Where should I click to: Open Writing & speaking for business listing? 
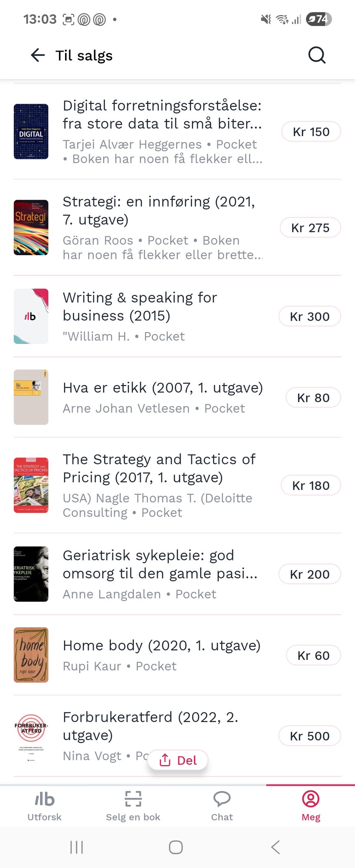[x=140, y=307]
